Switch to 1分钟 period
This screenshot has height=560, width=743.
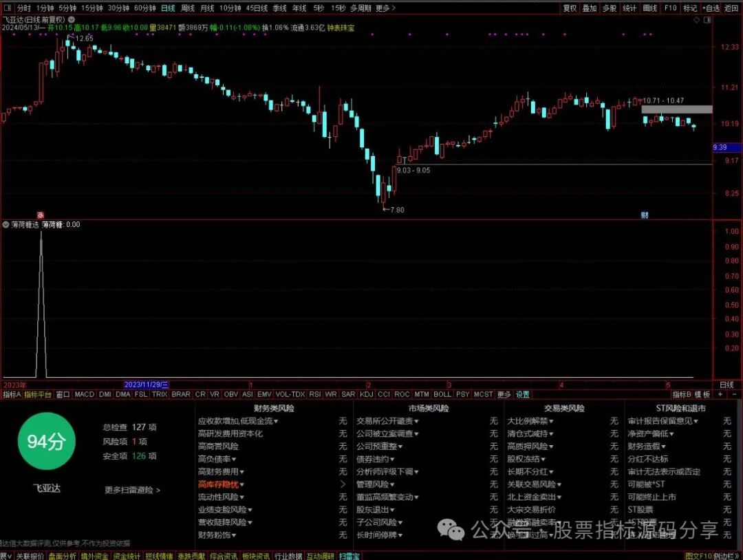pyautogui.click(x=45, y=8)
